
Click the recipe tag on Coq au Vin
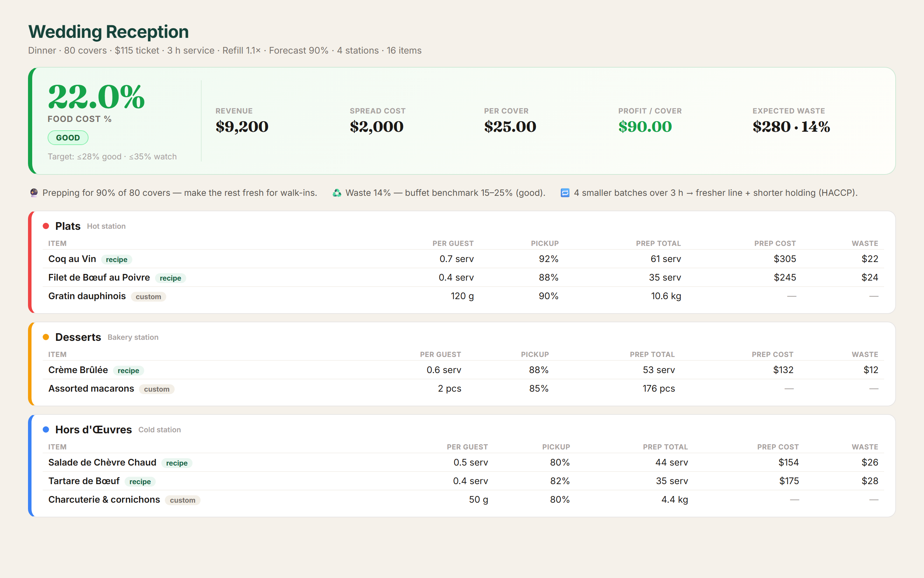point(117,260)
